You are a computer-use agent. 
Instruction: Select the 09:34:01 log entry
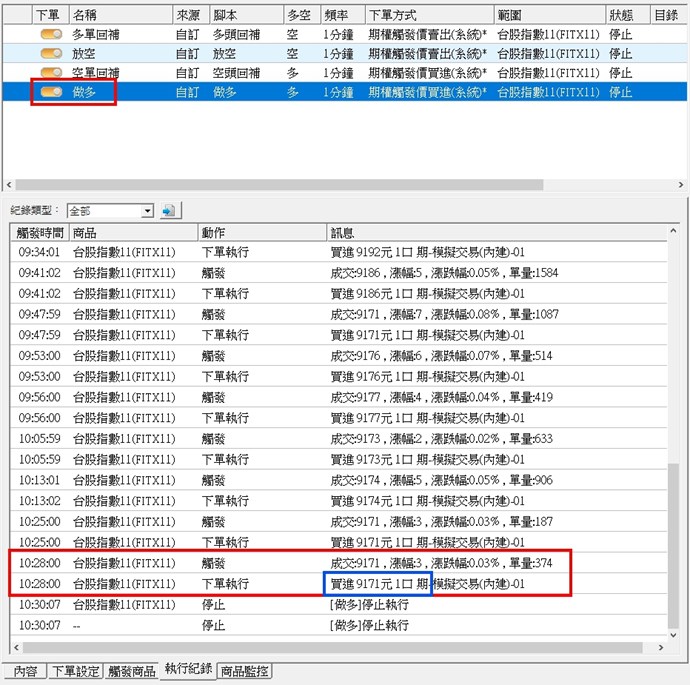(339, 252)
